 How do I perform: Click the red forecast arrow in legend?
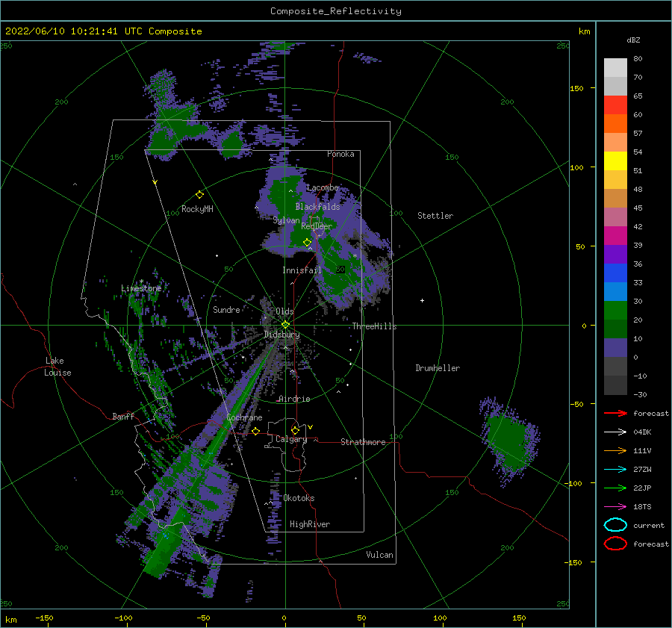tap(615, 413)
